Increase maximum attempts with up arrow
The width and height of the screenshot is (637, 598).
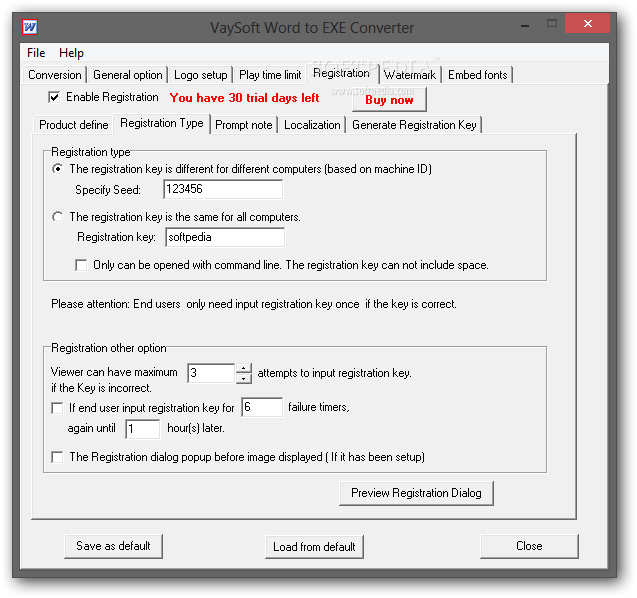pos(244,368)
